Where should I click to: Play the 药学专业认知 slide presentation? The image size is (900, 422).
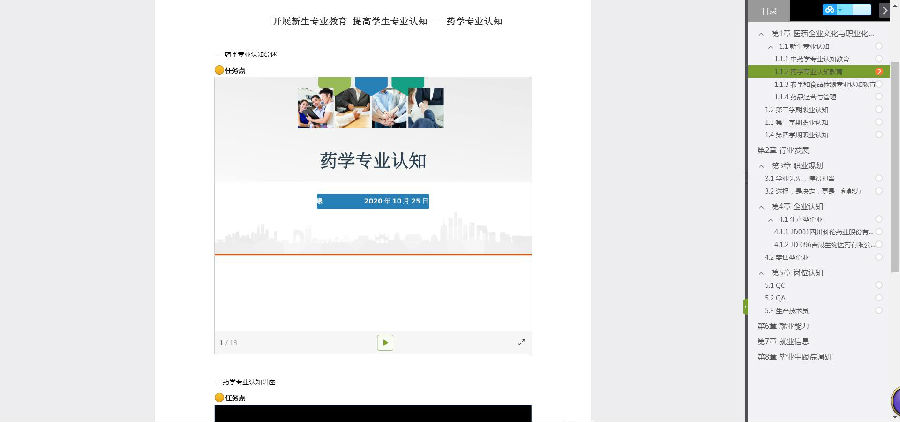point(385,343)
